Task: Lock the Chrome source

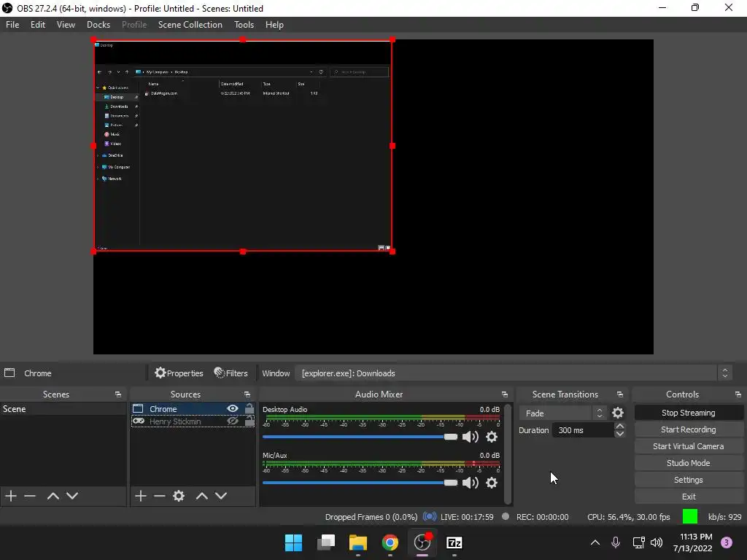Action: point(249,408)
